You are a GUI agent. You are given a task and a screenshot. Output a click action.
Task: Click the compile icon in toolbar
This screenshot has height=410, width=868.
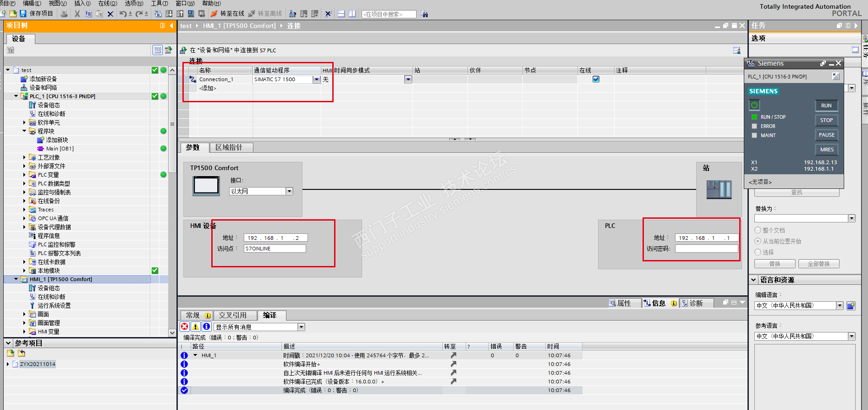[x=158, y=14]
